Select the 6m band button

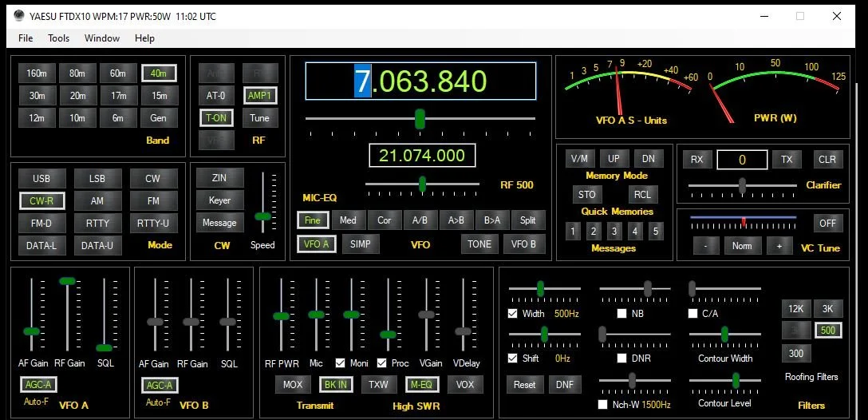118,118
